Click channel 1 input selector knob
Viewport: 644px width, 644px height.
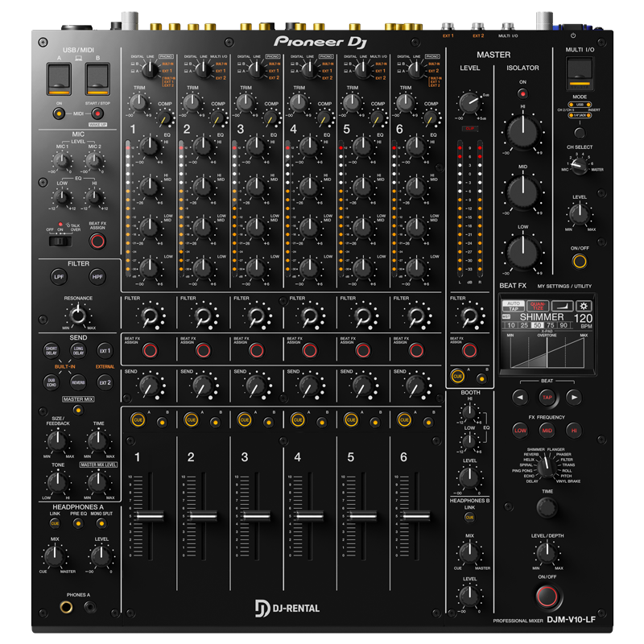click(150, 69)
